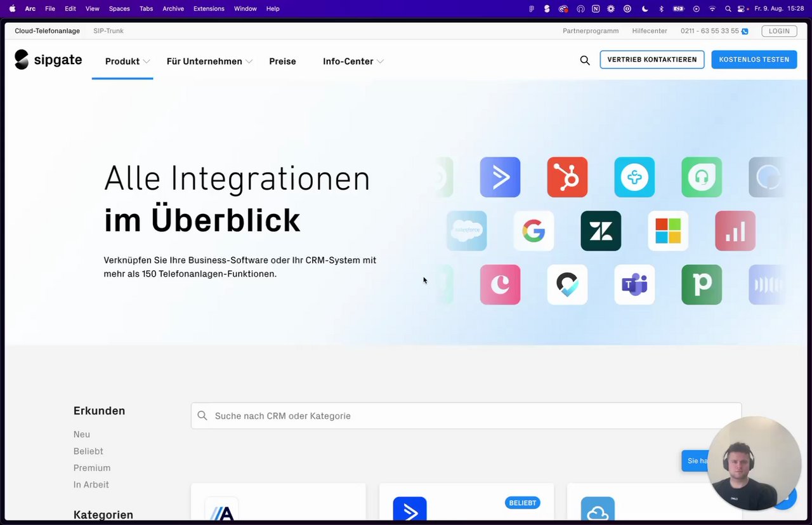The image size is (812, 525).
Task: Click the Microsoft integration icon
Action: (668, 231)
